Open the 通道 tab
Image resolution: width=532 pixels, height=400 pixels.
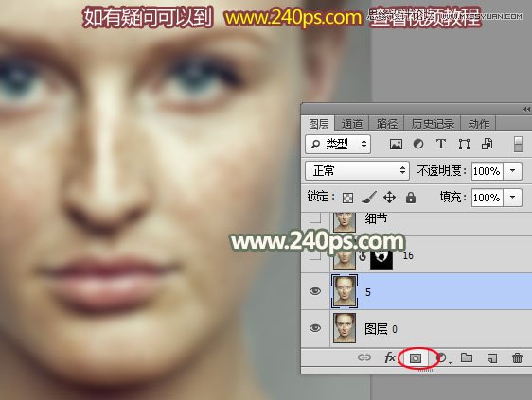point(352,124)
